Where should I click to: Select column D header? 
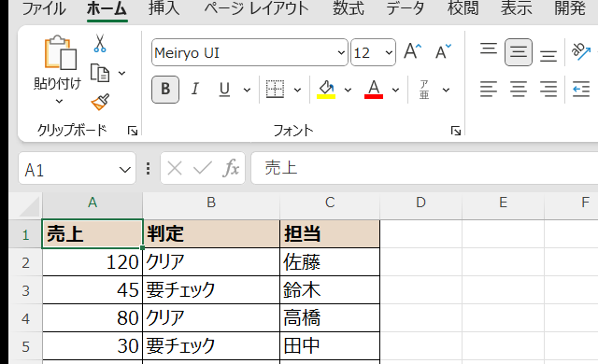421,203
